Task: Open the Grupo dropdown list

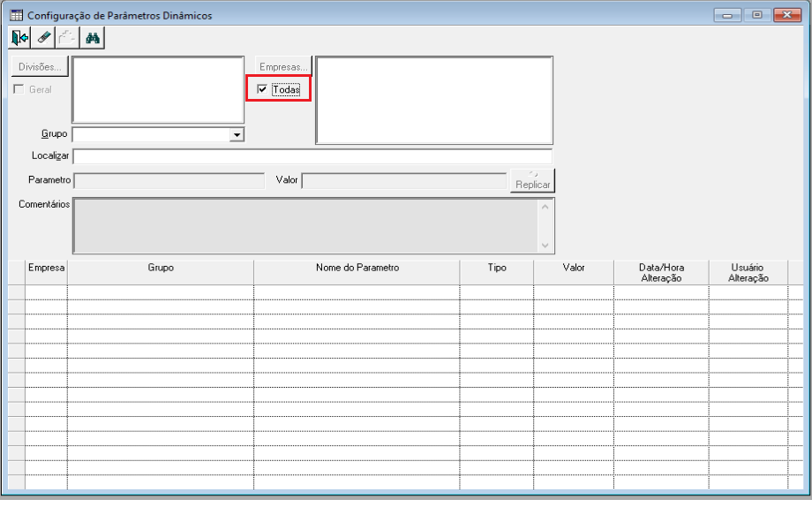Action: [x=237, y=135]
